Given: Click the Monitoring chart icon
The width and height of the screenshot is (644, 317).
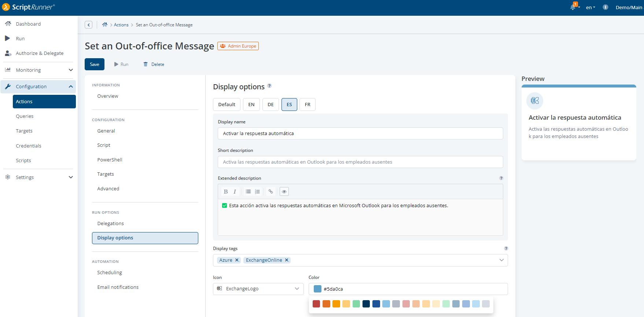Looking at the screenshot, I should (8, 70).
